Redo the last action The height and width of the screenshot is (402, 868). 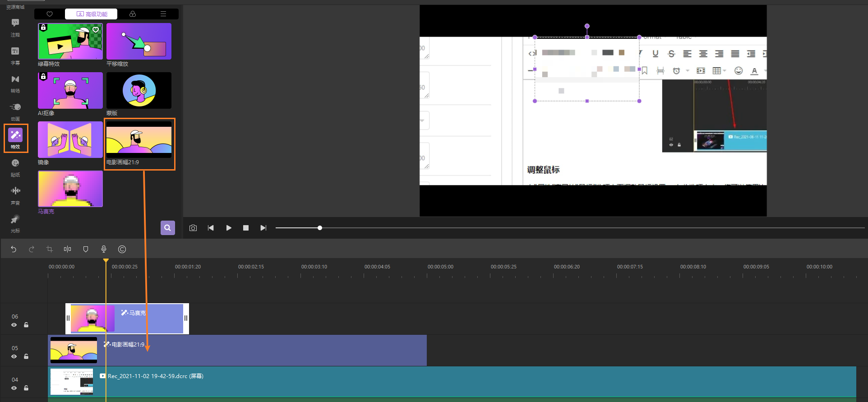point(32,249)
